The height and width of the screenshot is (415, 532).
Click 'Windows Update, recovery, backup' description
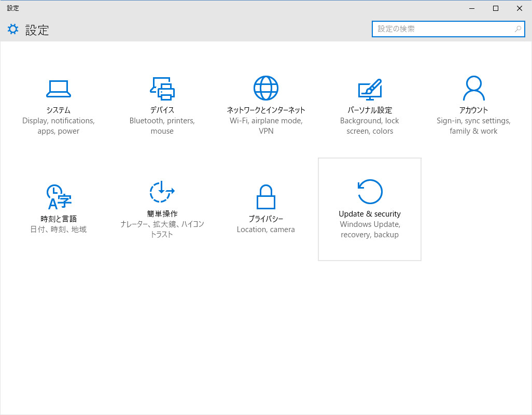[370, 230]
